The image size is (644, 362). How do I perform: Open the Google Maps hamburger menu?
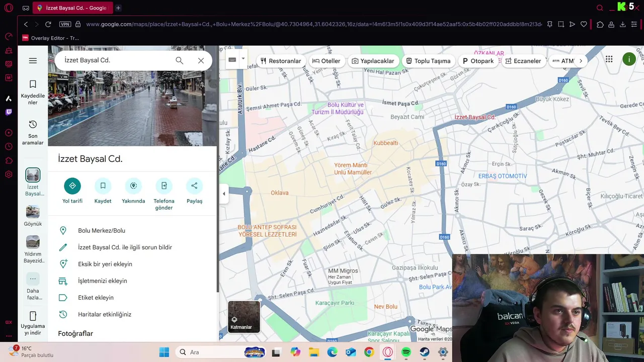[33, 60]
